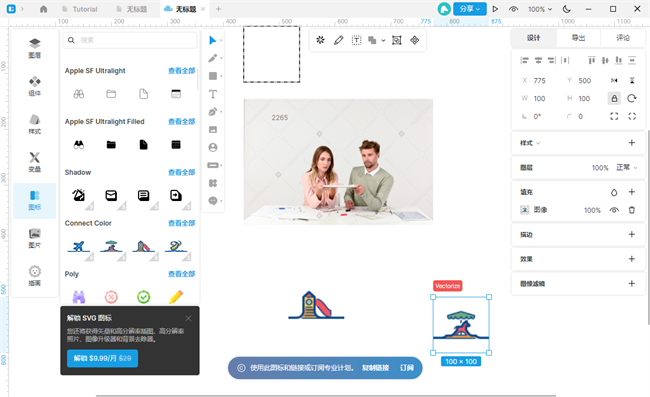Open the 样式 styles panel in sidebar
The width and height of the screenshot is (650, 397).
pos(34,124)
